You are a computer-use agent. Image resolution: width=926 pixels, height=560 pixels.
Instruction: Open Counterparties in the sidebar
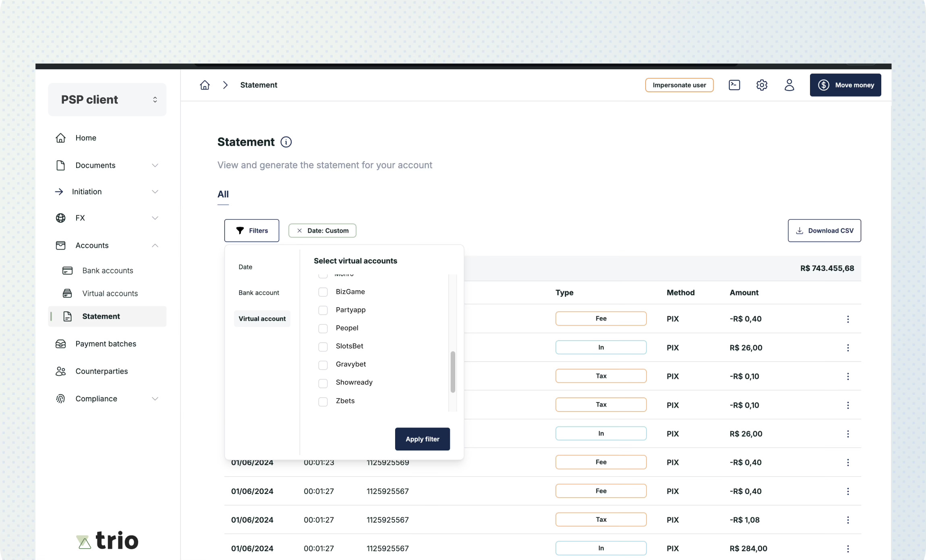pyautogui.click(x=102, y=371)
